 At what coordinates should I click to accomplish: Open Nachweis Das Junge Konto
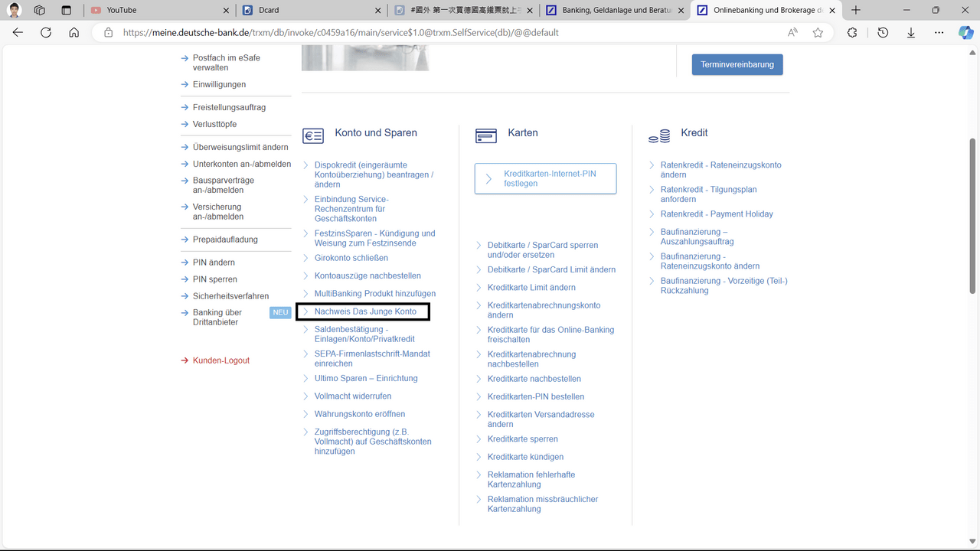pyautogui.click(x=365, y=311)
